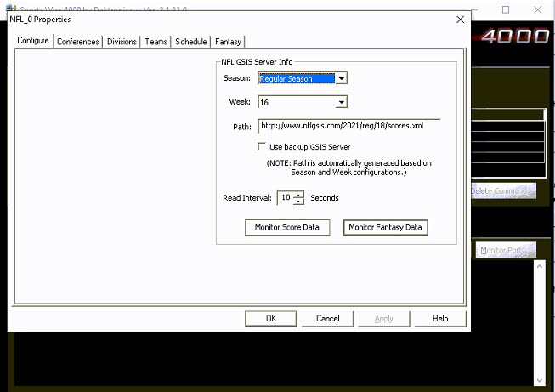
Task: Close the NFL_0 Properties dialog
Action: [460, 20]
